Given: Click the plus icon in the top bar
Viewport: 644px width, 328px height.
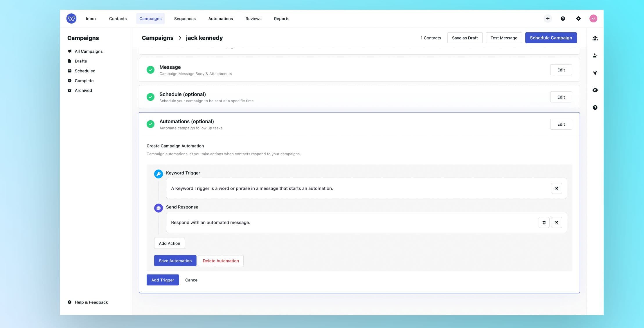Looking at the screenshot, I should (x=548, y=18).
